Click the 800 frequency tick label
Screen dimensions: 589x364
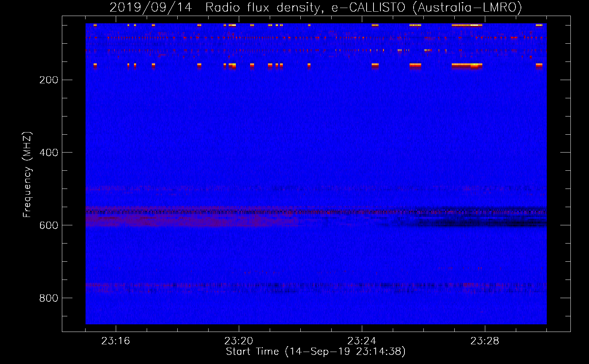coord(49,298)
